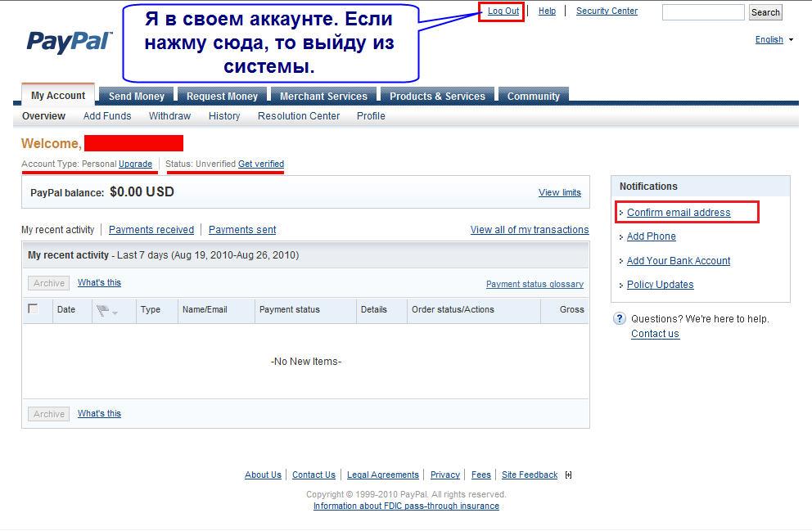Click the flag icon column header
This screenshot has height=531, width=812.
[x=102, y=311]
